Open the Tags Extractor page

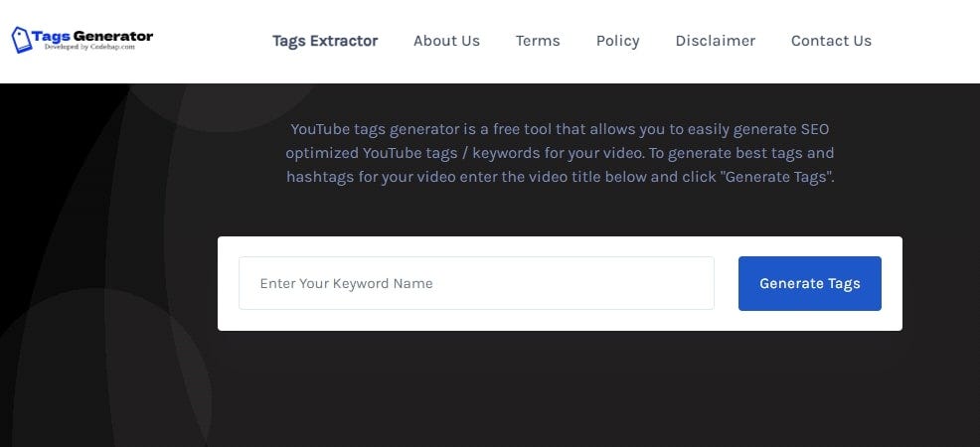point(325,41)
